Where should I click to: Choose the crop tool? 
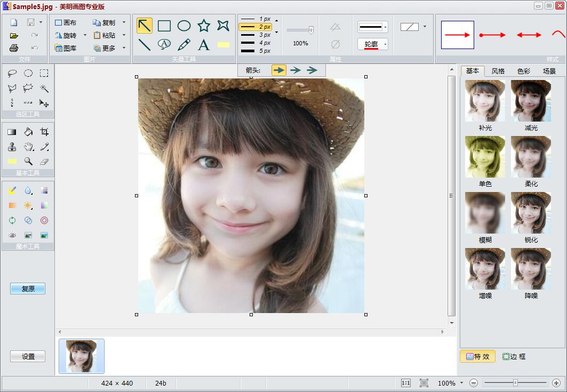[x=44, y=132]
